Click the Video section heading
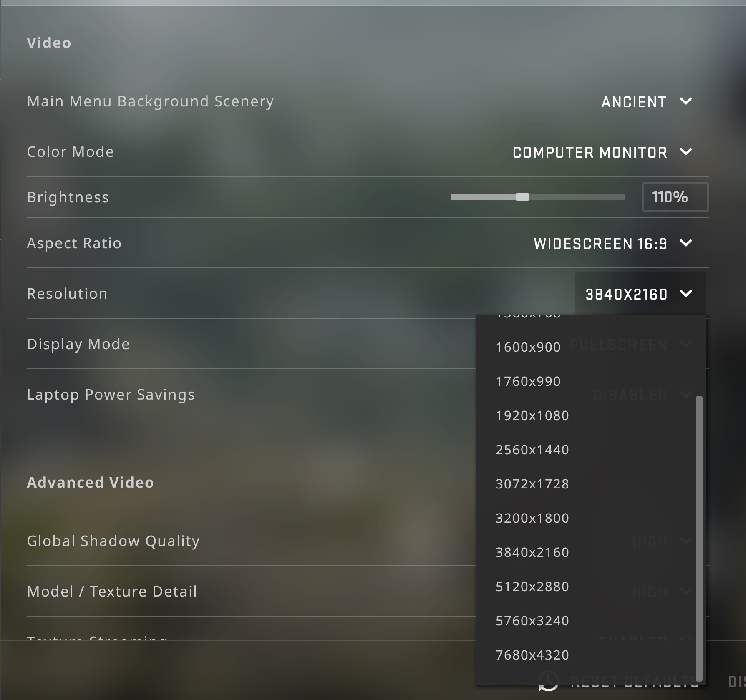The width and height of the screenshot is (746, 700). [49, 43]
